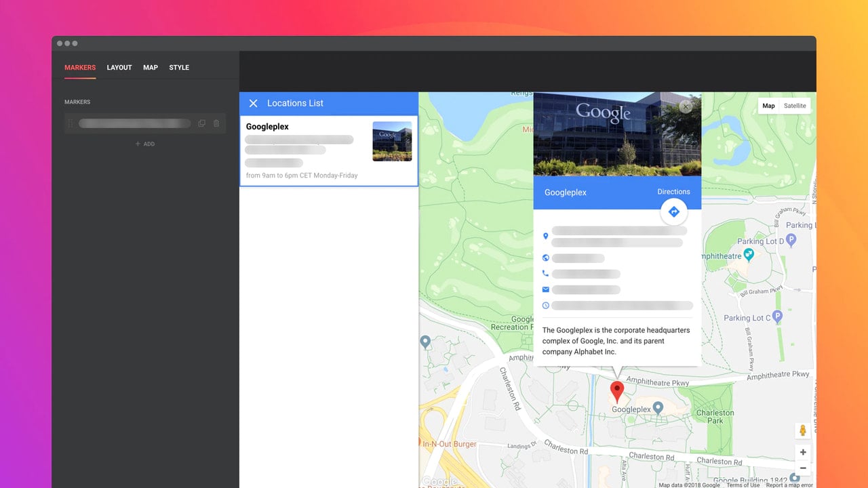Screen dimensions: 868x488
Task: Click the round directions arrow button
Action: click(674, 212)
